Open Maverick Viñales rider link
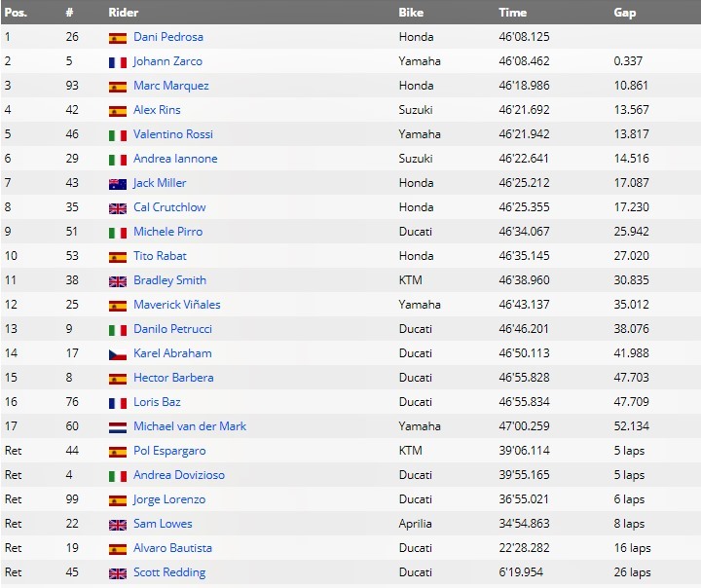This screenshot has height=588, width=701. pos(177,305)
